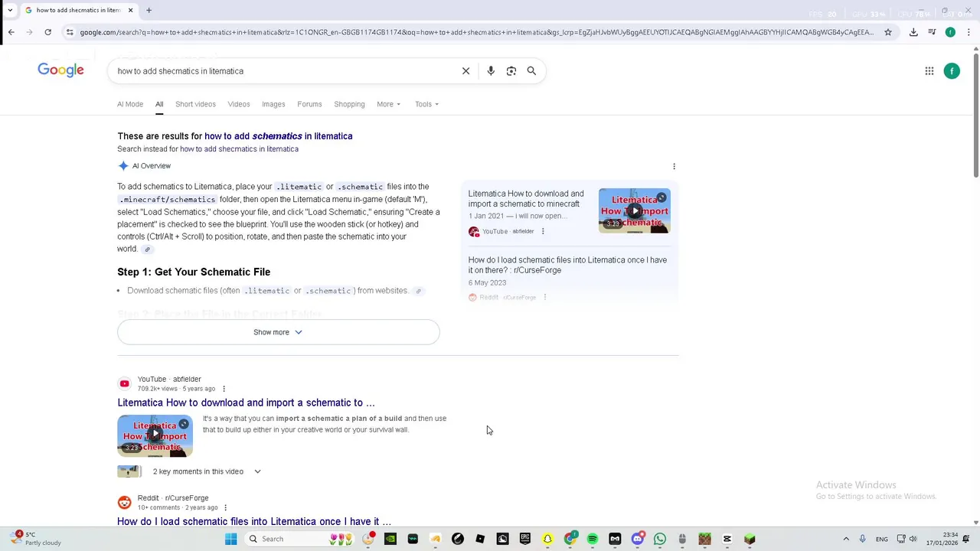980x551 pixels.
Task: Open the Windows Start menu
Action: (230, 539)
